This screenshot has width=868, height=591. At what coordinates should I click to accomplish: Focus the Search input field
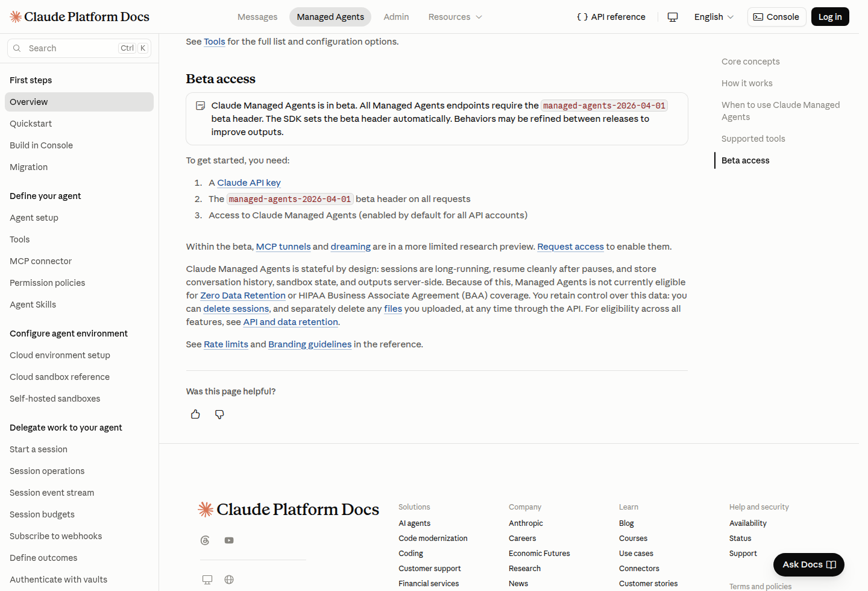coord(79,48)
